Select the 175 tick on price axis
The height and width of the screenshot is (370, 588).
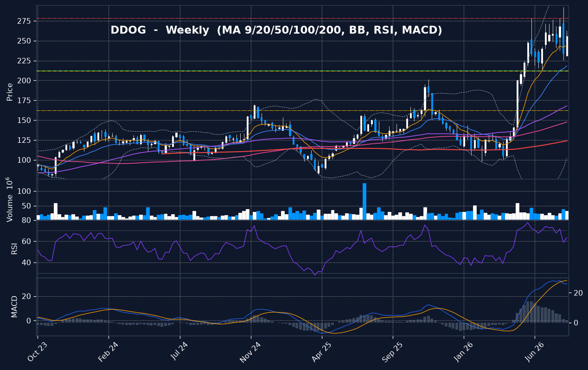click(25, 101)
